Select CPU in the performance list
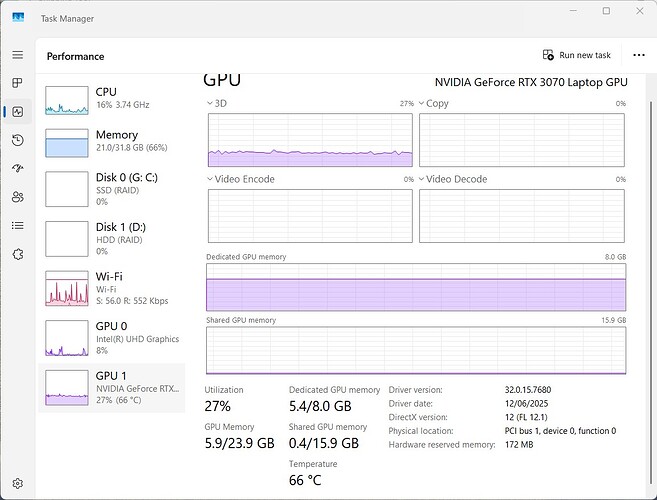Screen dimensions: 657x500 111,99
